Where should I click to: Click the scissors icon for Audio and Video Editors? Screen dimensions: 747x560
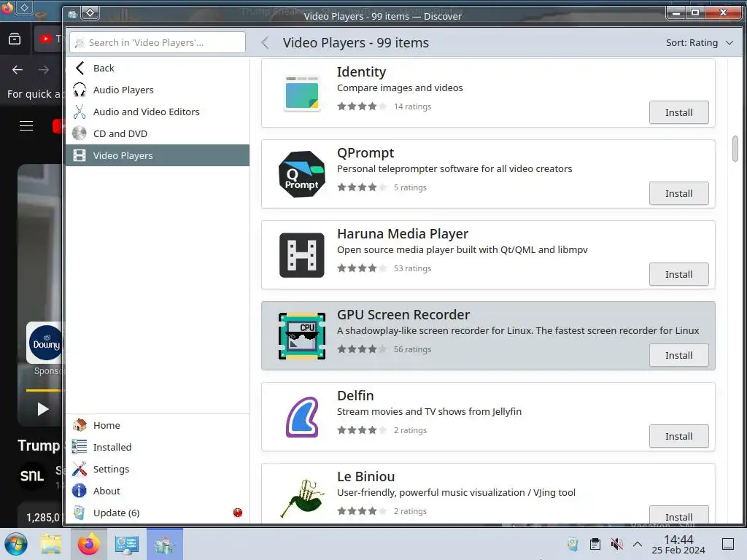click(x=80, y=112)
